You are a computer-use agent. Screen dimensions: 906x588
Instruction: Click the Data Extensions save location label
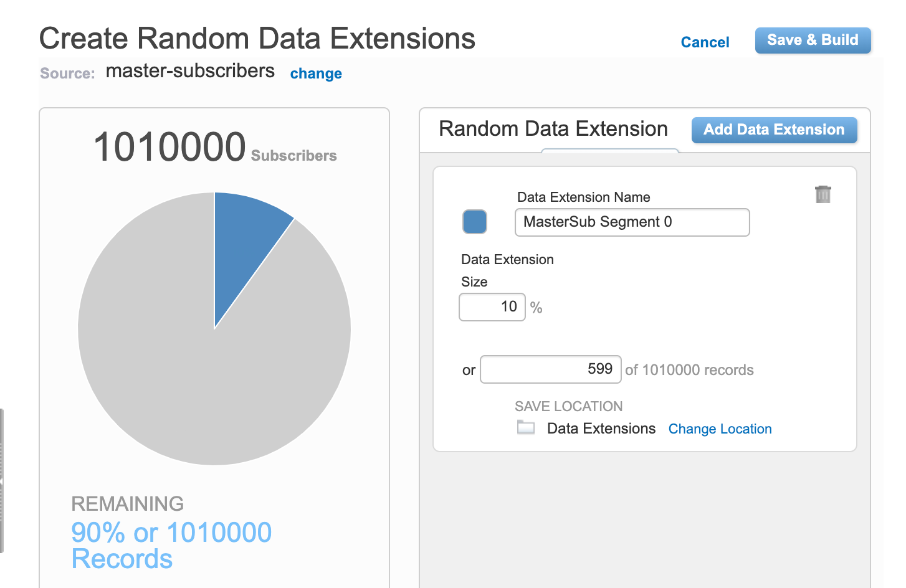(x=601, y=429)
